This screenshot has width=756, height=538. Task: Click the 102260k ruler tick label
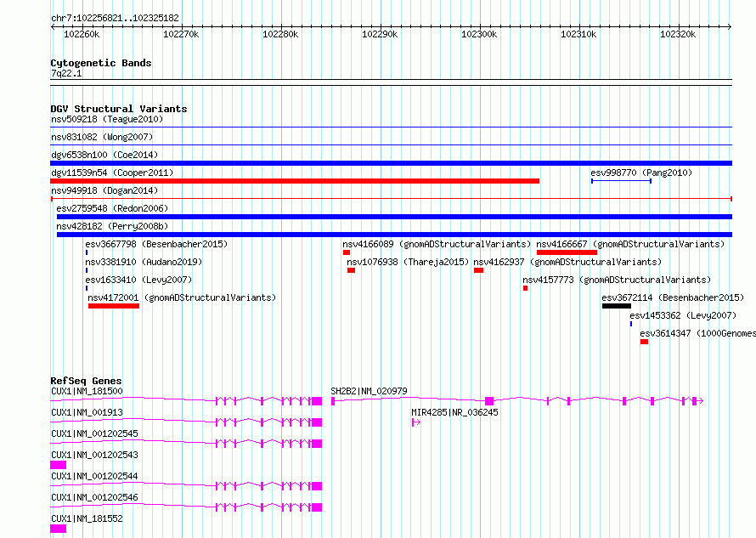click(82, 34)
